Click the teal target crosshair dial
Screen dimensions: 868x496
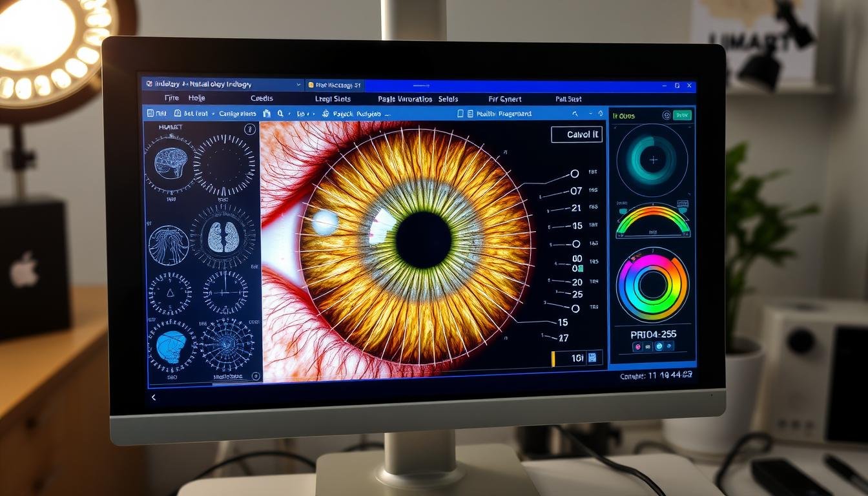pos(653,160)
